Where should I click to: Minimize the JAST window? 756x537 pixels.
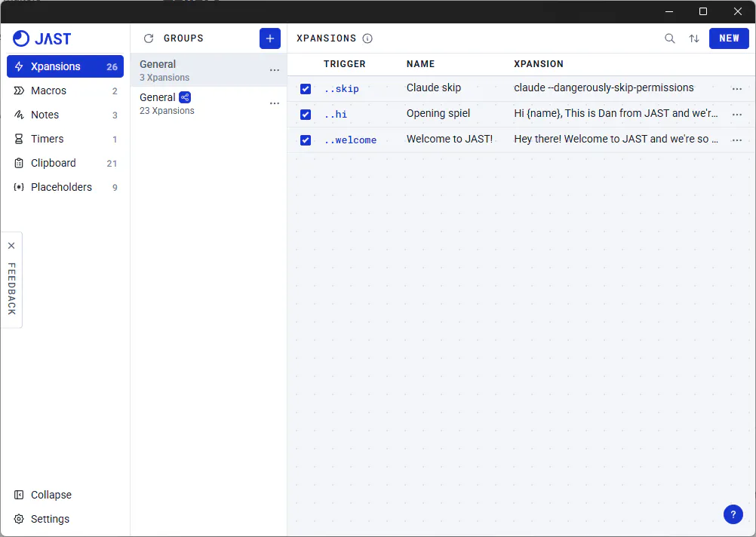(x=668, y=11)
